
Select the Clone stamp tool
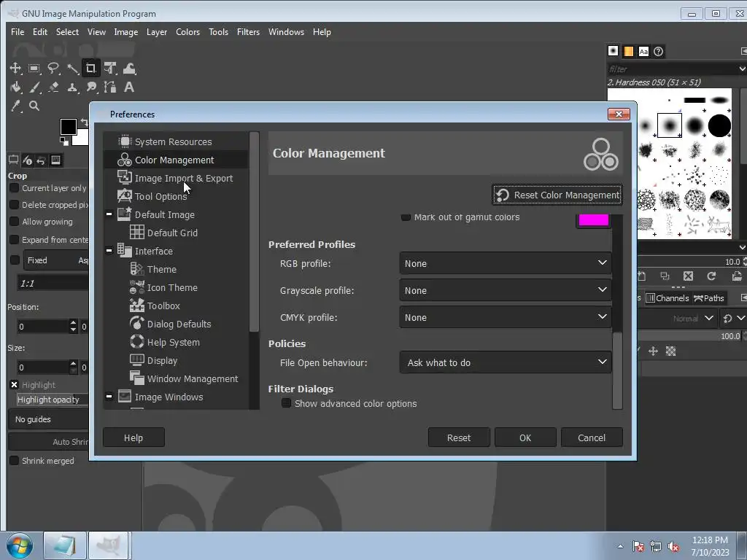click(72, 87)
